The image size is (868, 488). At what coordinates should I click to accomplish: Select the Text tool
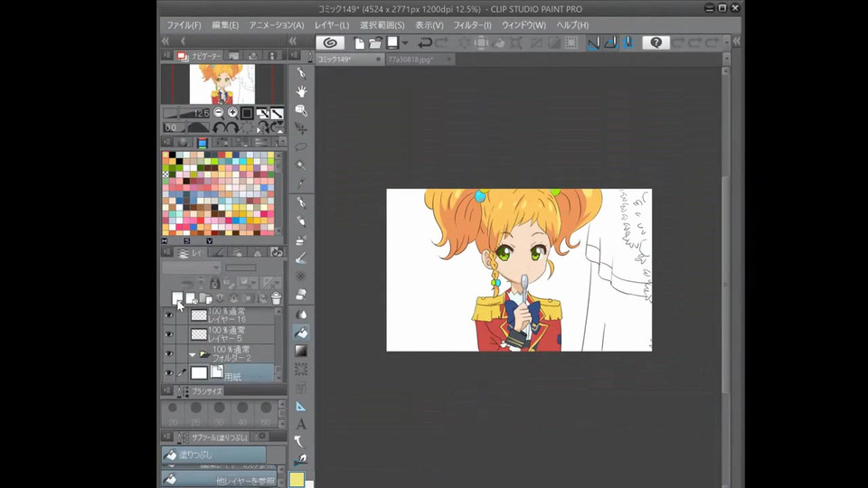pos(301,424)
